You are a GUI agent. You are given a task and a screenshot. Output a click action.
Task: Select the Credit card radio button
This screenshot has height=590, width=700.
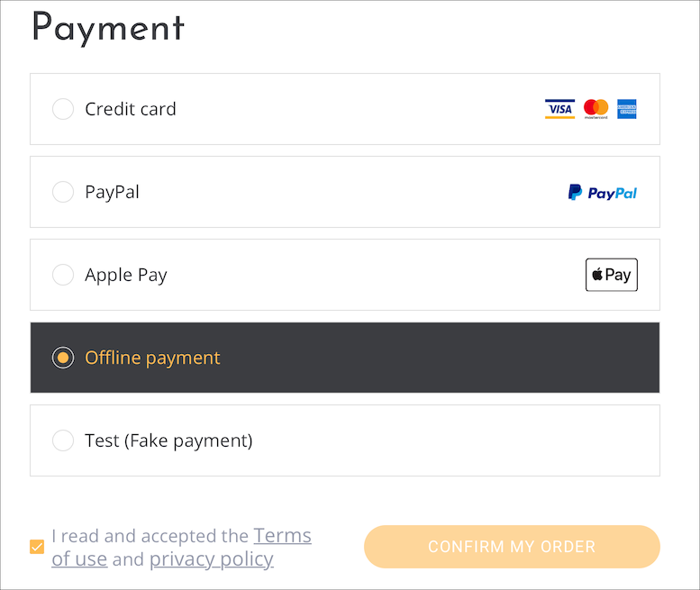63,109
